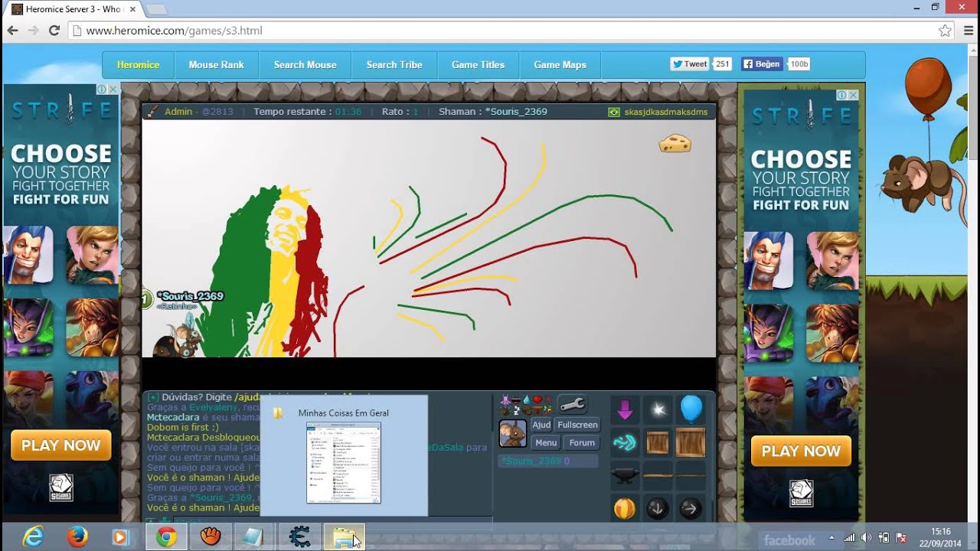Click the laughing mouth emote
Image resolution: width=980 pixels, height=551 pixels.
516,400
